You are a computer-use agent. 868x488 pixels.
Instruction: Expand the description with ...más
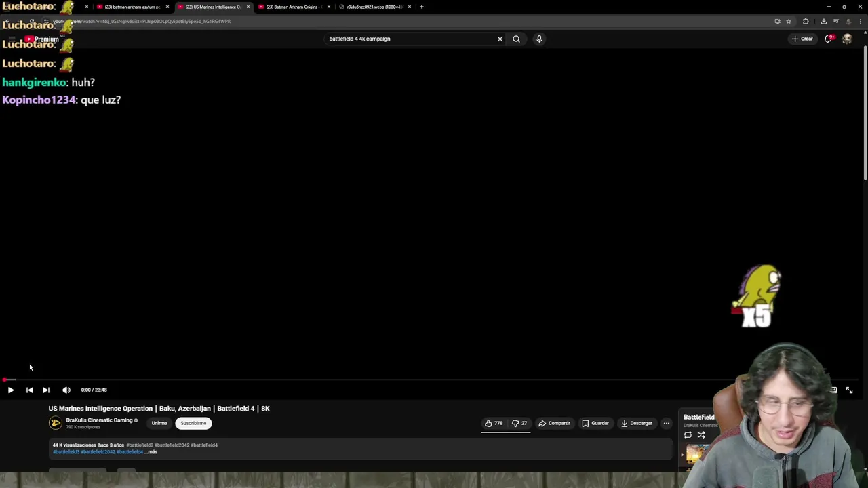151,452
